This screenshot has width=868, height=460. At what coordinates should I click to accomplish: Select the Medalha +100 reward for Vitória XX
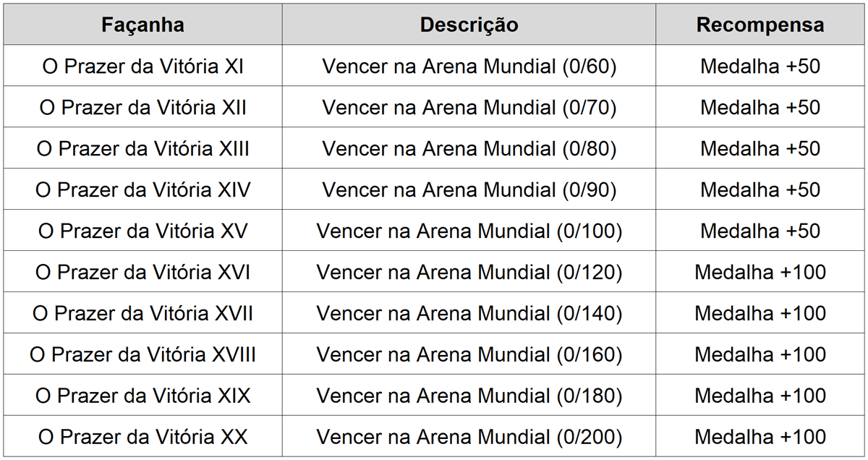click(759, 438)
